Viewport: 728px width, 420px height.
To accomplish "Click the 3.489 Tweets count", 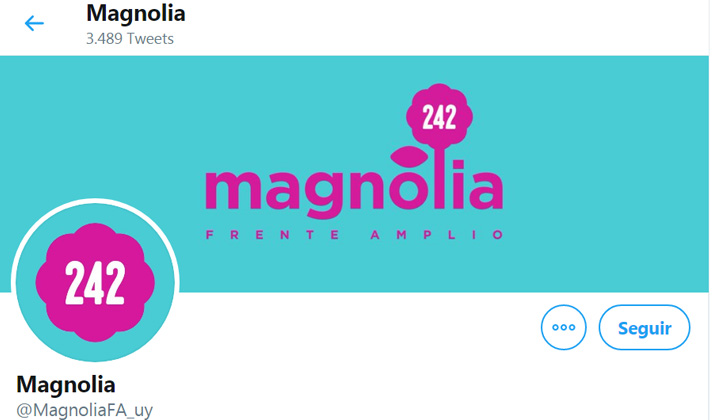I will [x=130, y=39].
